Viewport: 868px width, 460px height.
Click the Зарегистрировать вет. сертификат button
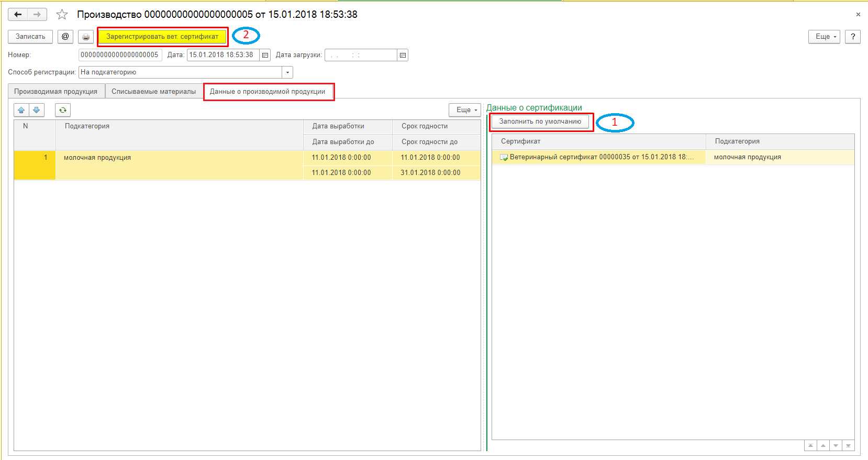coord(162,37)
